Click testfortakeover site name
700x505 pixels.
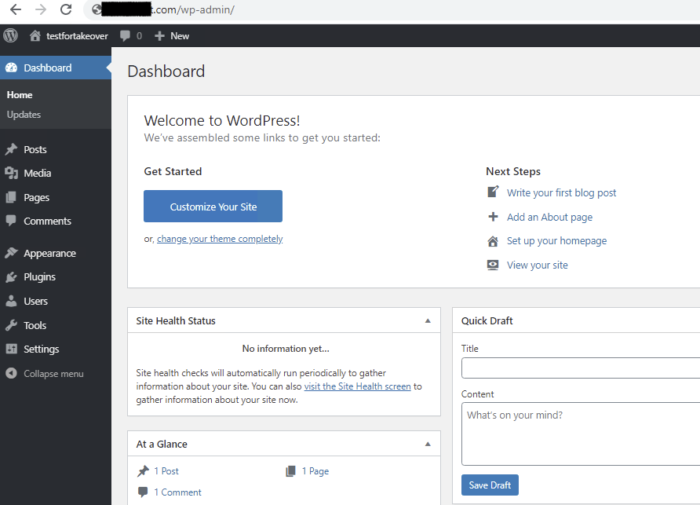click(77, 36)
